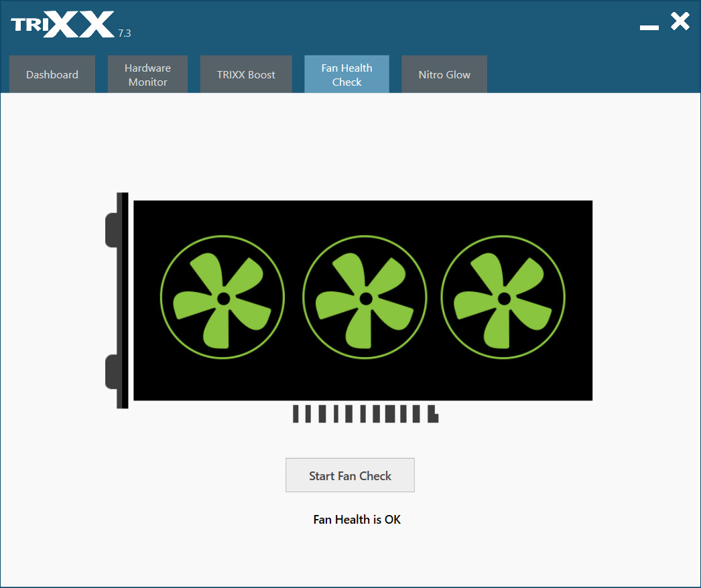Click the lower notch of the GPU bracket
The height and width of the screenshot is (588, 701).
pos(111,372)
